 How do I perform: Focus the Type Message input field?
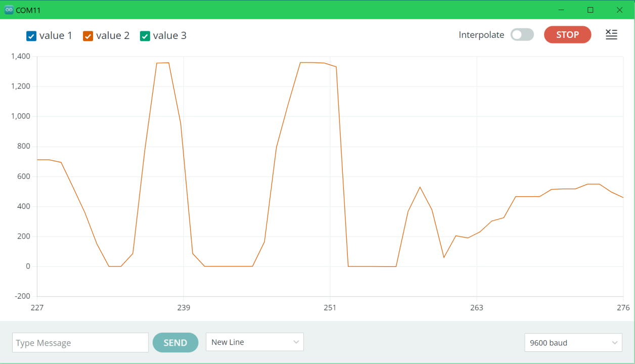pos(80,343)
